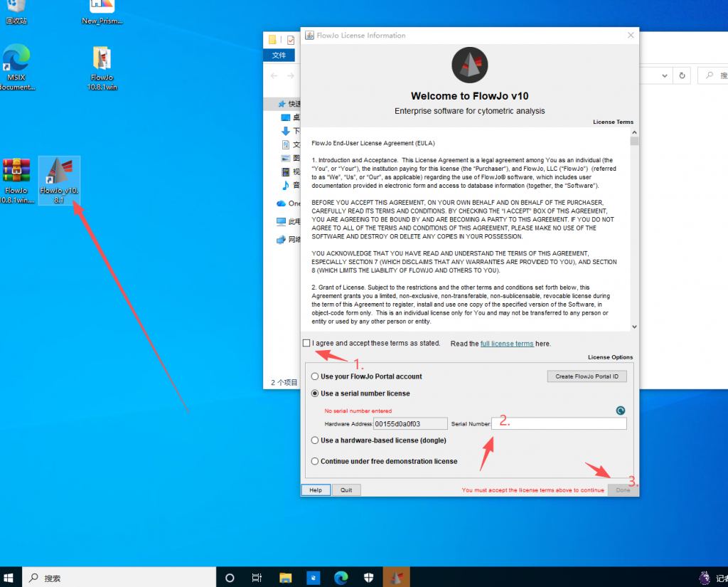Viewport: 728px width, 587px height.
Task: Check the 'I agree and accept these terms' box
Action: [x=306, y=343]
